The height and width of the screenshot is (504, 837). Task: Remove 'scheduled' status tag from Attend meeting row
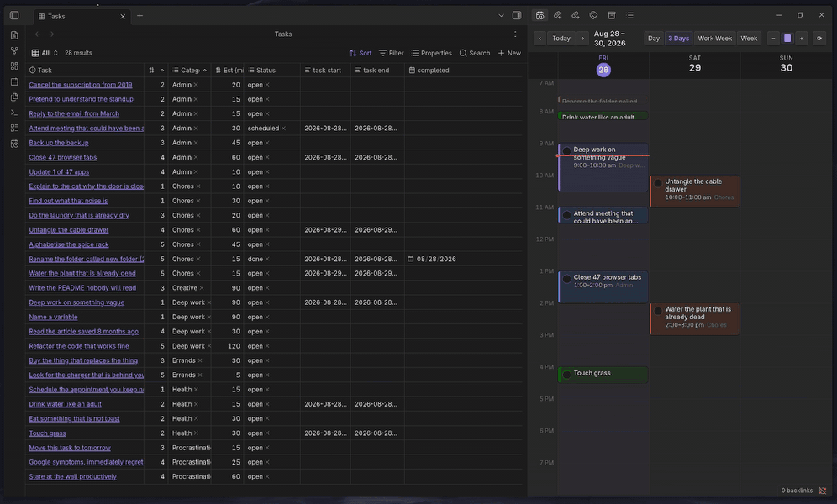(283, 129)
